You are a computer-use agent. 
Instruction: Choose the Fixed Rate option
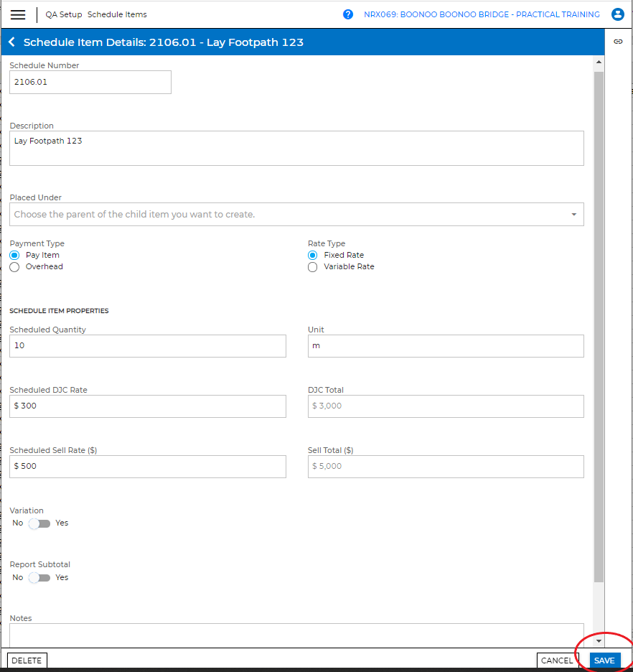pos(313,256)
